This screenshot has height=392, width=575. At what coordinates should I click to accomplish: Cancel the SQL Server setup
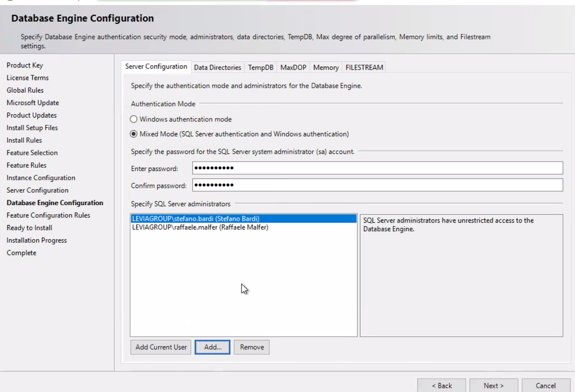(x=546, y=386)
